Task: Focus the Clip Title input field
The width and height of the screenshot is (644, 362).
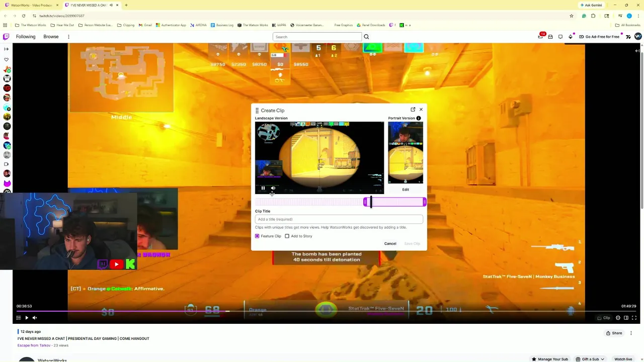Action: coord(339,219)
